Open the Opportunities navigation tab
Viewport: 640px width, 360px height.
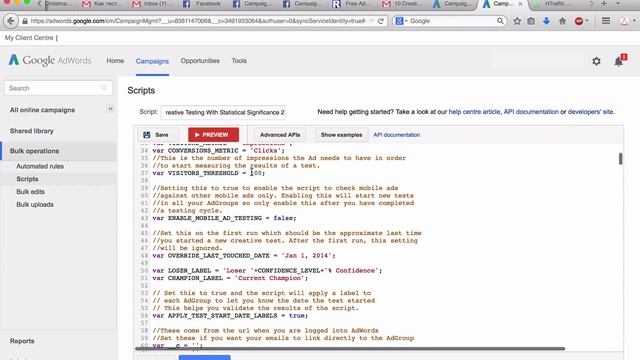pyautogui.click(x=200, y=61)
